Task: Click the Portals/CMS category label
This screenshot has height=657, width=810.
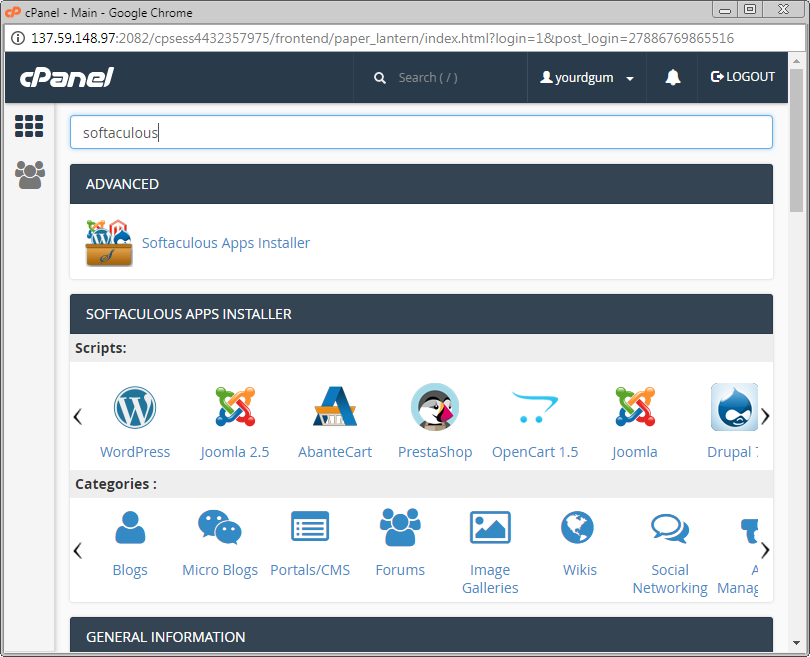Action: pos(310,570)
